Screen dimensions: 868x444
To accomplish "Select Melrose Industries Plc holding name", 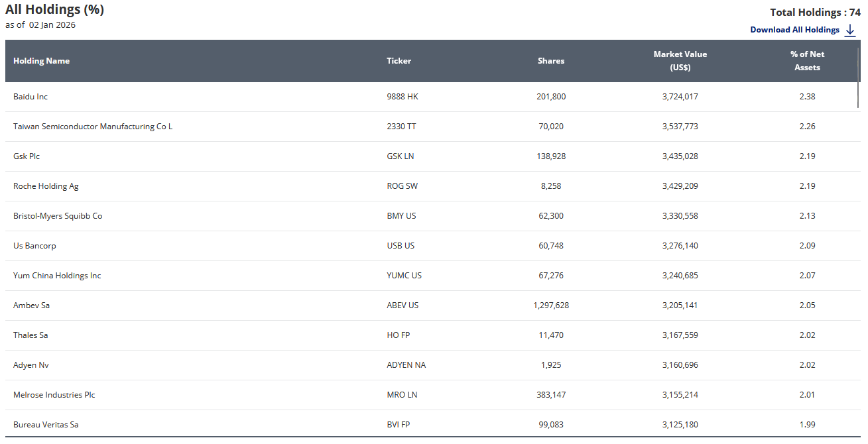I will coord(54,395).
